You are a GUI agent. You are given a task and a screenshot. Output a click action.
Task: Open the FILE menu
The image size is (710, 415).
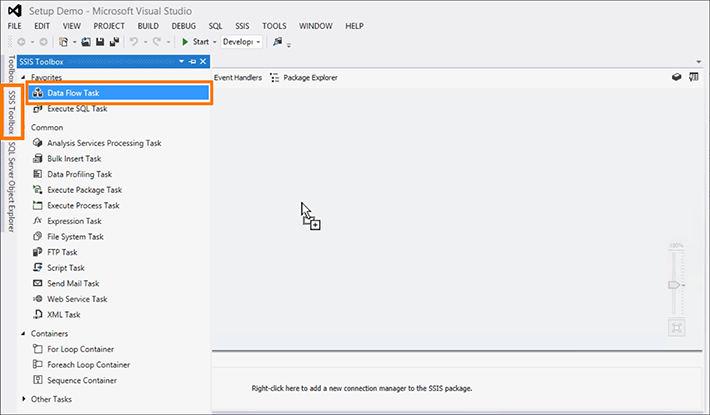pyautogui.click(x=14, y=26)
